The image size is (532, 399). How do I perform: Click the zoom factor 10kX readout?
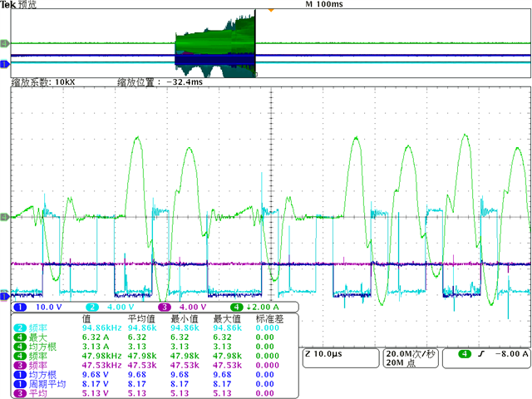(x=43, y=82)
